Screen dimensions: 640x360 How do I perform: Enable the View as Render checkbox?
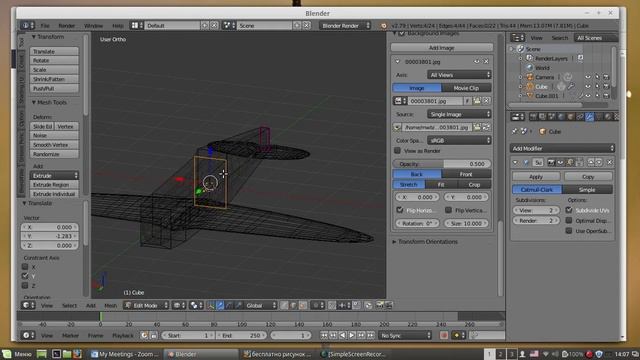click(398, 151)
